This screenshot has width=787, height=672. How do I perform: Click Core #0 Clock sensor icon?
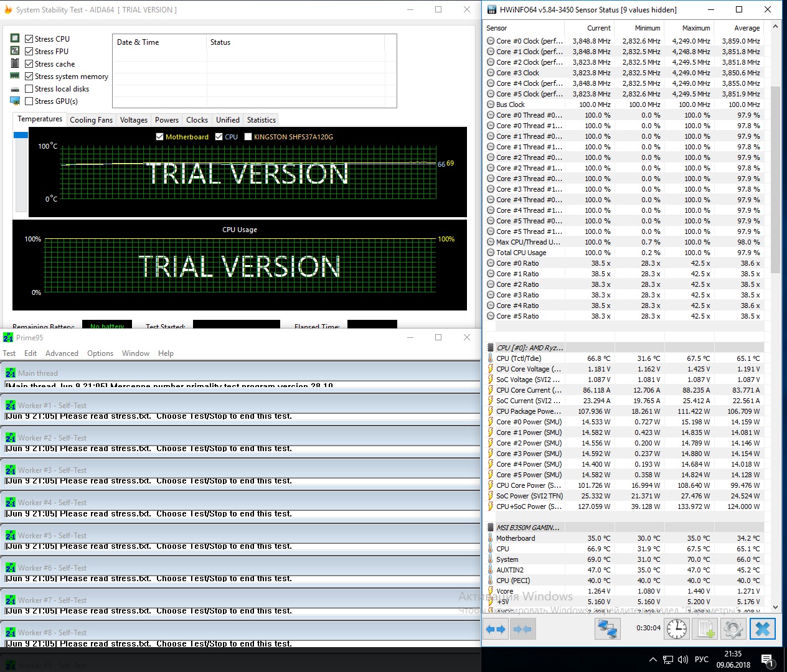(491, 41)
